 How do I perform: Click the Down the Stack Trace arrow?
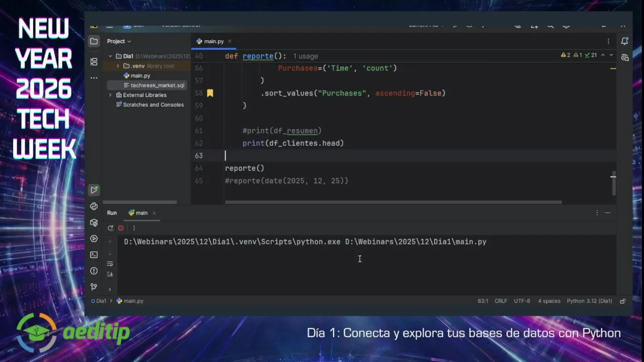(110, 252)
